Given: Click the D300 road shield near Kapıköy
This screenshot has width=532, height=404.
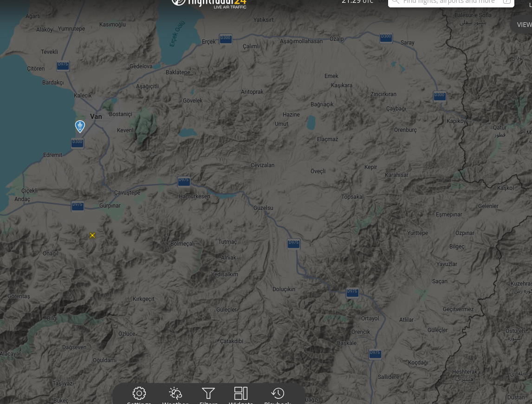Looking at the screenshot, I should pyautogui.click(x=439, y=96).
